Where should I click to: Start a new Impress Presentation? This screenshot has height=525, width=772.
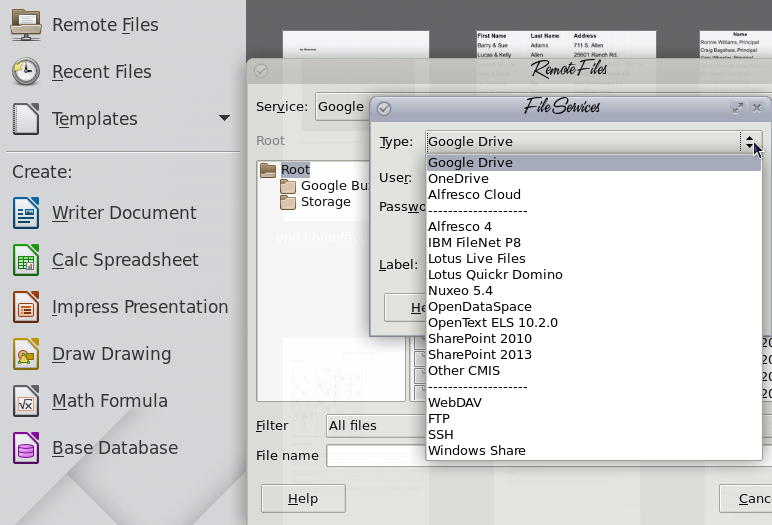[x=140, y=307]
